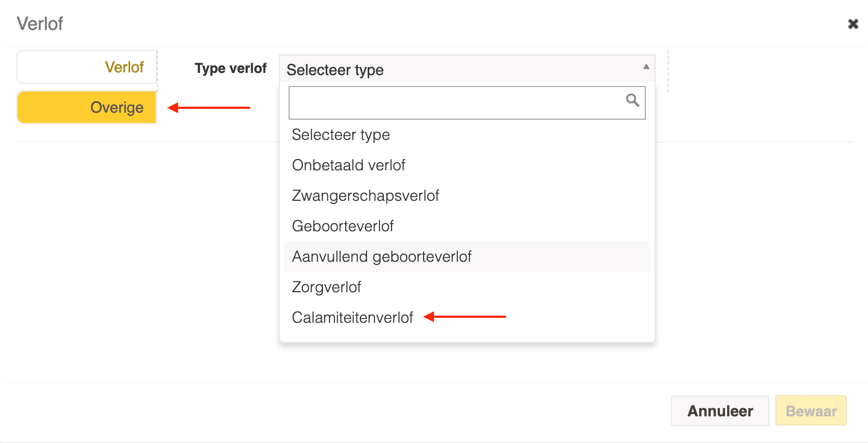Select Zorgverlof leave type

pyautogui.click(x=467, y=287)
